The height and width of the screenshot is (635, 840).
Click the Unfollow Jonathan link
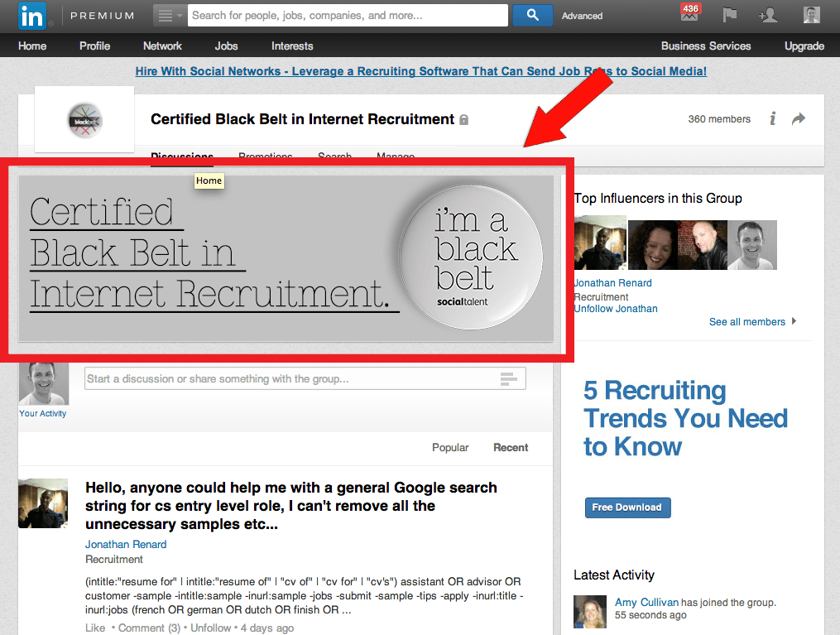tap(616, 309)
